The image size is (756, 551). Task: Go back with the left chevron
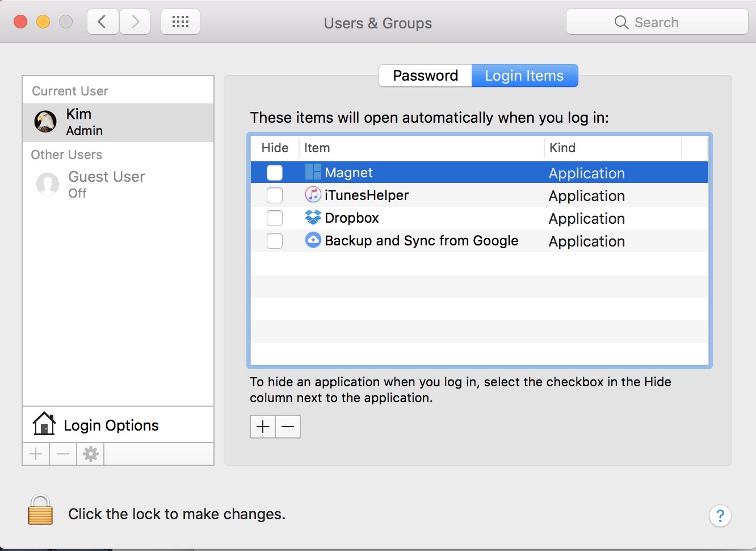click(x=103, y=22)
